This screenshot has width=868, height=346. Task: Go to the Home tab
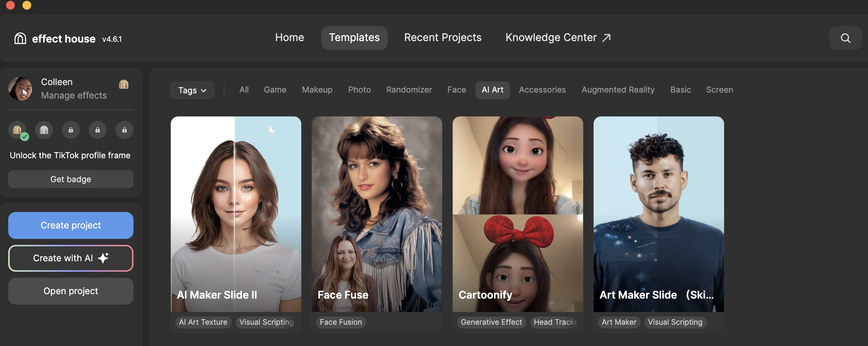coord(290,38)
